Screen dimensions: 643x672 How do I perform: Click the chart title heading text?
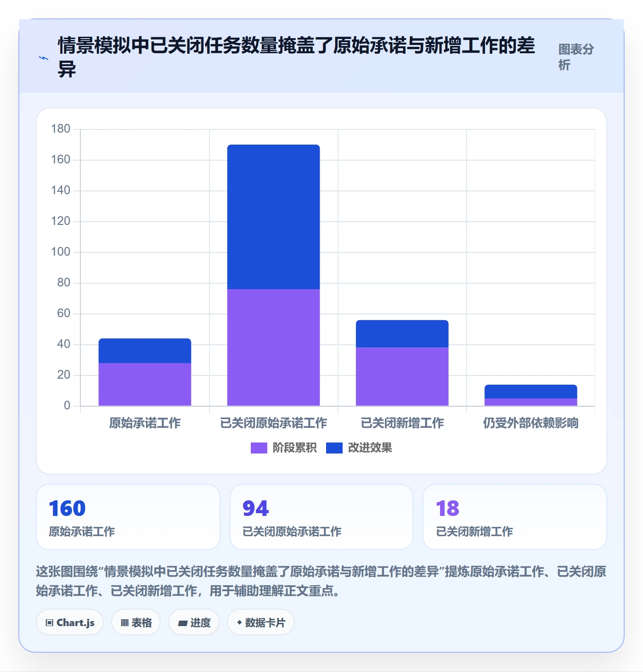click(296, 57)
